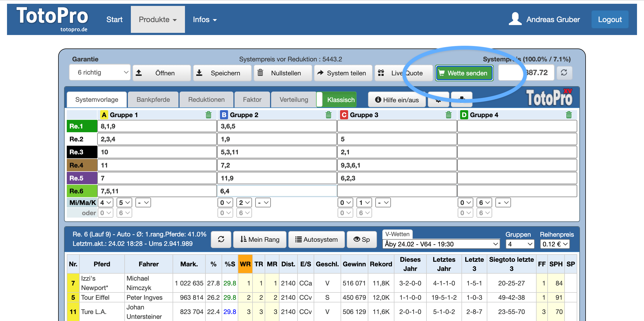Image resolution: width=644 pixels, height=321 pixels.
Task: Click Re.3 Gruppe 2 field containing 5,3,11
Action: 277,152
